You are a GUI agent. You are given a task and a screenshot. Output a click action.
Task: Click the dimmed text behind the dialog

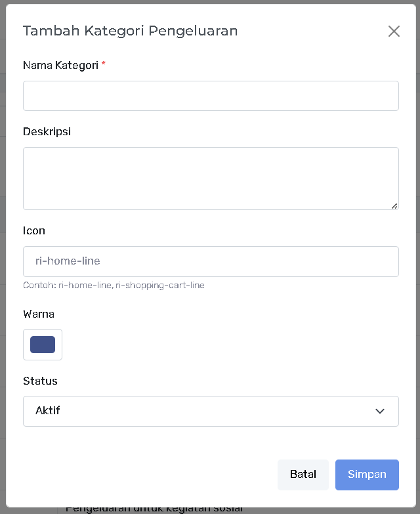pyautogui.click(x=154, y=509)
